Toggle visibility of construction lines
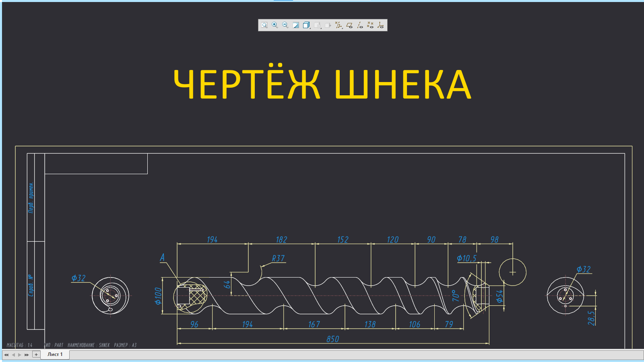This screenshot has height=362, width=644. point(359,25)
